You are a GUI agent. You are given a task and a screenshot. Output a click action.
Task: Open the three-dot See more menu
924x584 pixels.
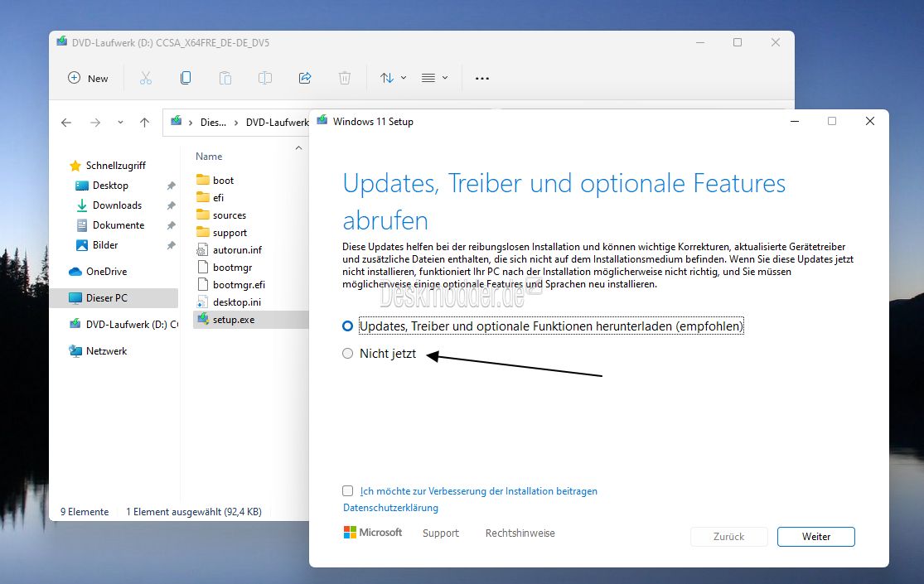coord(482,79)
